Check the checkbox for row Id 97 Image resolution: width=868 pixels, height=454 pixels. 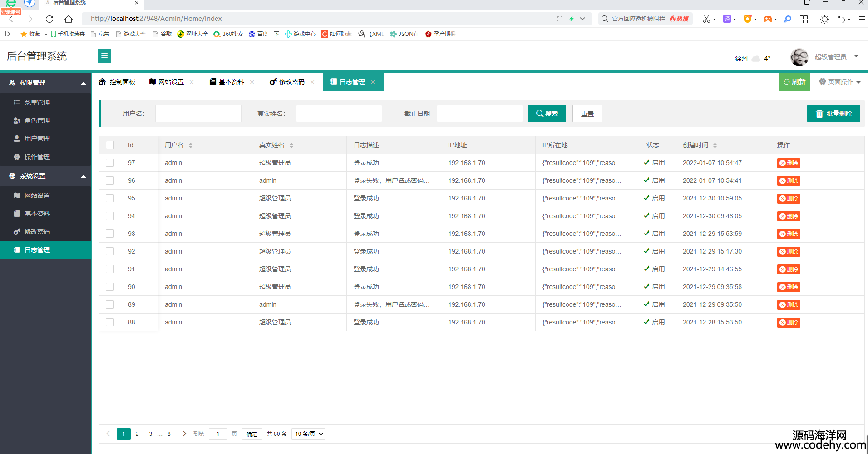(x=110, y=163)
